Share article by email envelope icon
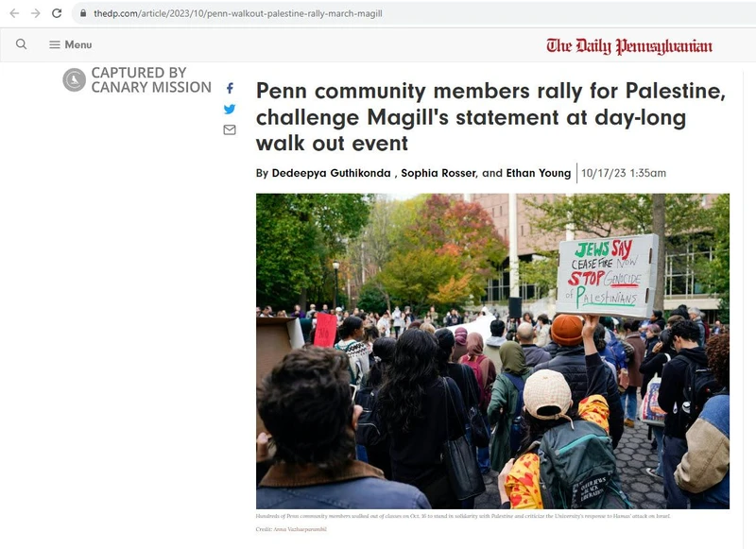 click(x=230, y=129)
